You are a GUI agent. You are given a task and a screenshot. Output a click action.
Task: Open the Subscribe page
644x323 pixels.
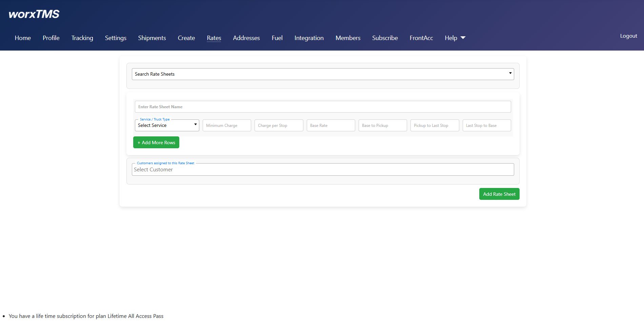(385, 38)
